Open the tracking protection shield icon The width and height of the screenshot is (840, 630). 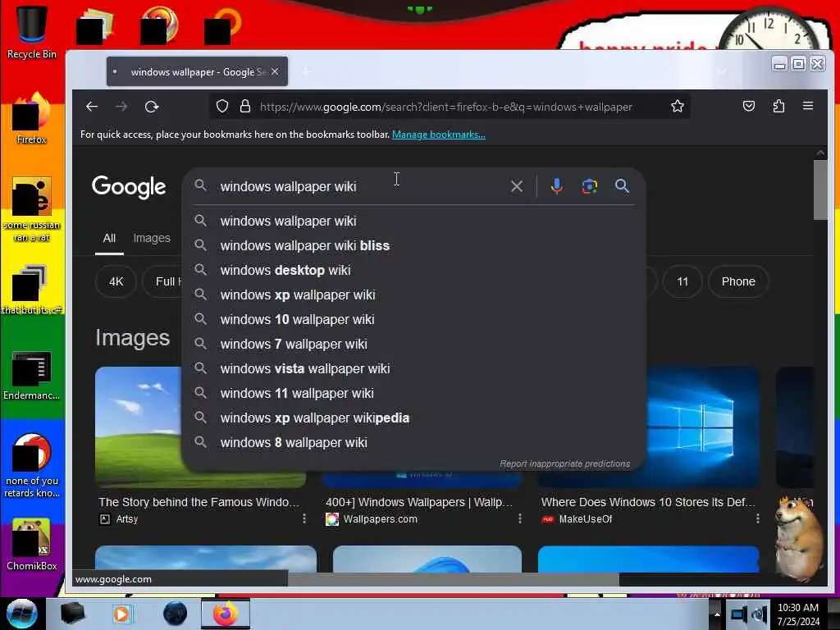tap(222, 107)
